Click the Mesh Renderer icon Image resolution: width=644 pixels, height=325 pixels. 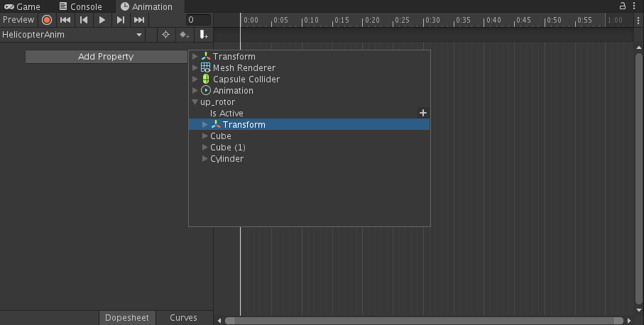tap(206, 67)
